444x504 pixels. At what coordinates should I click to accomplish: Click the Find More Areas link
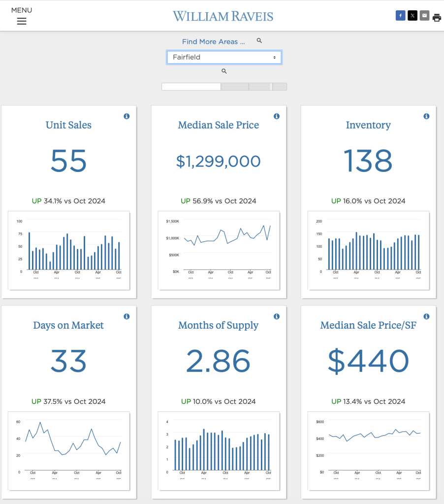[x=213, y=42]
